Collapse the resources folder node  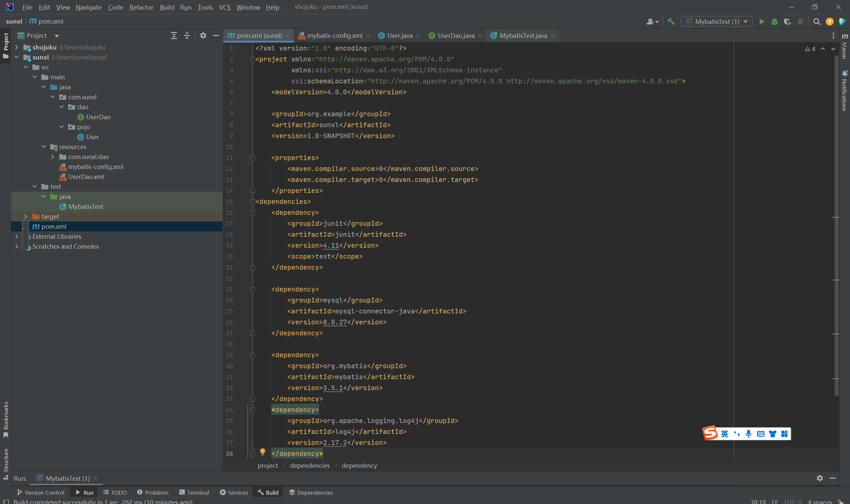pos(44,147)
